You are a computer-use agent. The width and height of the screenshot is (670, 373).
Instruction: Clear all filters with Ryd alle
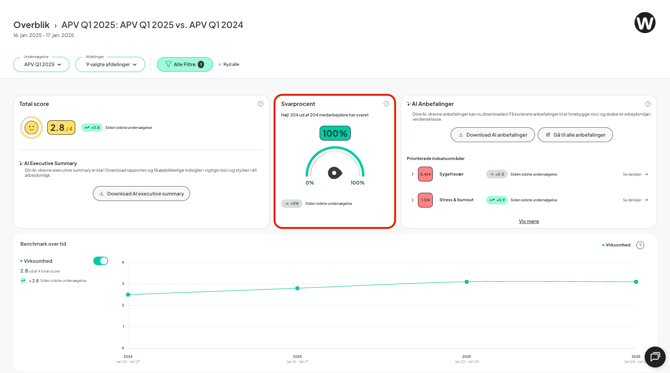coord(229,65)
